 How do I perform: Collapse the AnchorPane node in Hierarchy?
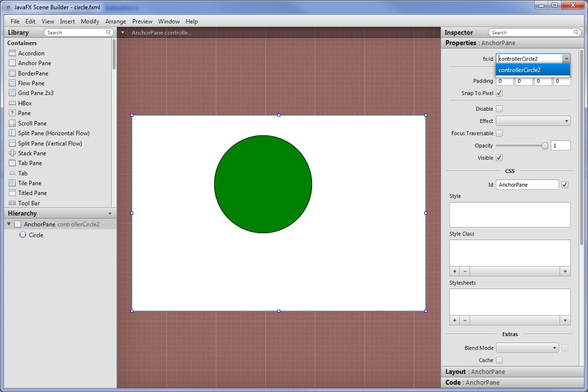point(9,224)
